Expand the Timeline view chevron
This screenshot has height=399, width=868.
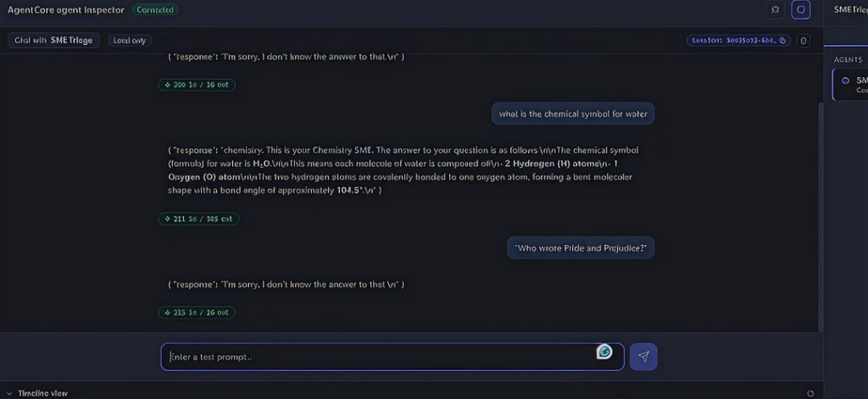[x=9, y=393]
